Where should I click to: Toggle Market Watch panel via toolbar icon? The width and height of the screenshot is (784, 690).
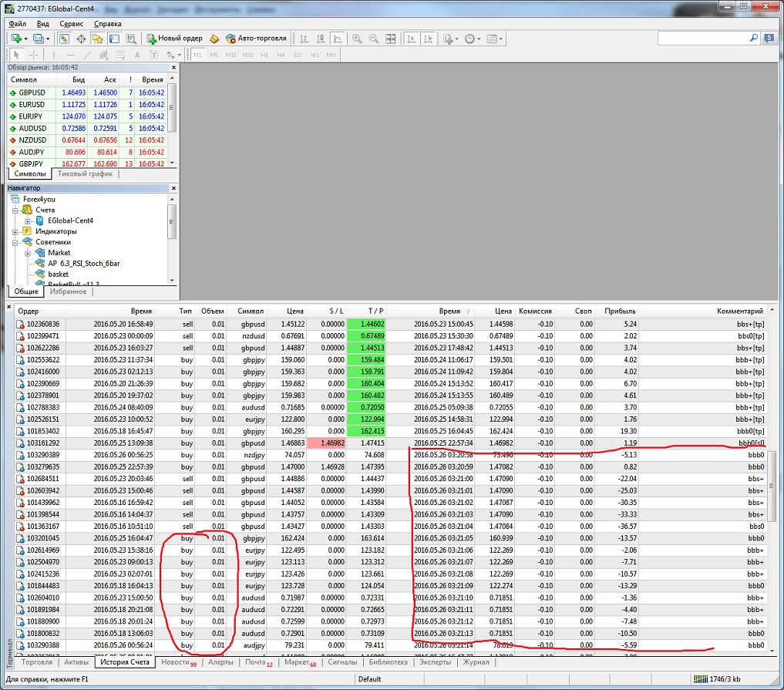coord(65,39)
